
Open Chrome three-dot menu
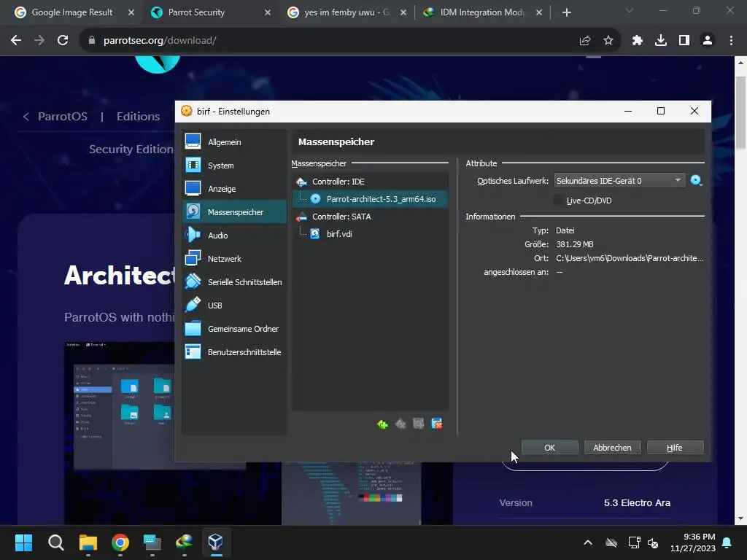[731, 41]
